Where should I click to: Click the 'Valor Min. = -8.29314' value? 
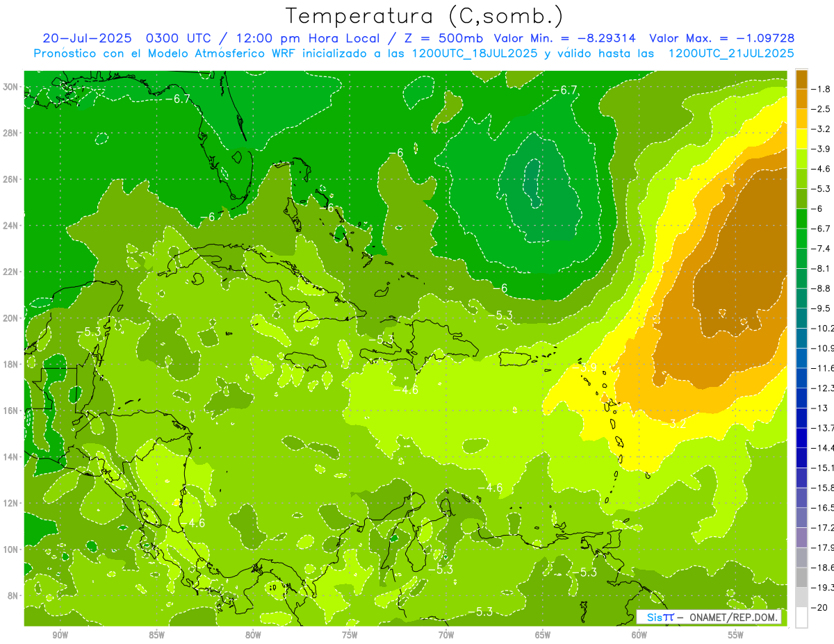coord(564,38)
